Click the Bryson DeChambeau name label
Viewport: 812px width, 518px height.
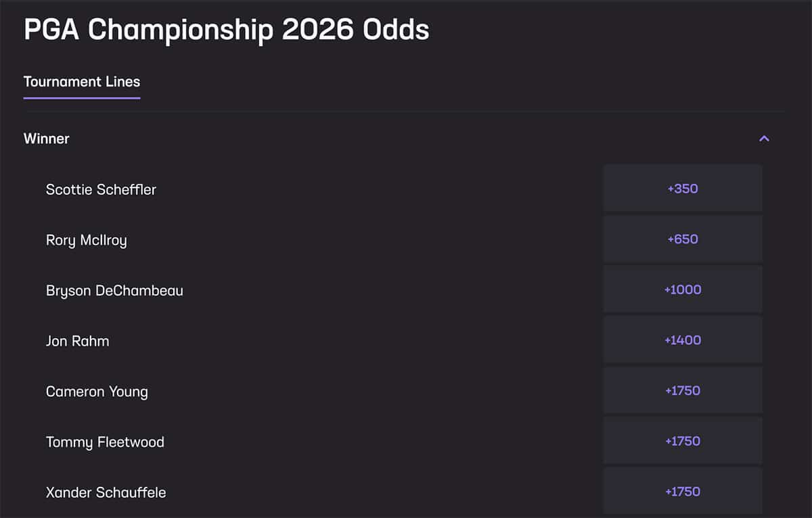[114, 290]
